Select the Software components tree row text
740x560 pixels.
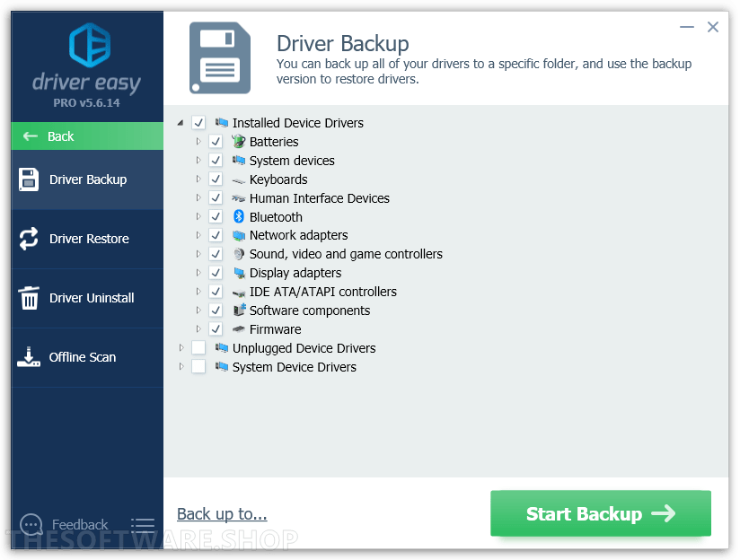(310, 311)
